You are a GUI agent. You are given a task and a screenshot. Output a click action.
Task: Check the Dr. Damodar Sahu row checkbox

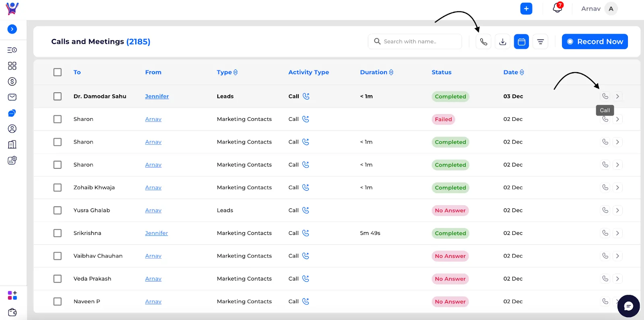click(x=58, y=96)
